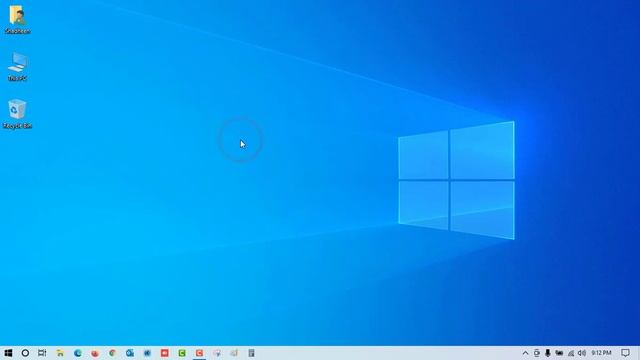This screenshot has width=640, height=360.
Task: Click the Show desktop strip at taskbar end
Action: (x=638, y=353)
